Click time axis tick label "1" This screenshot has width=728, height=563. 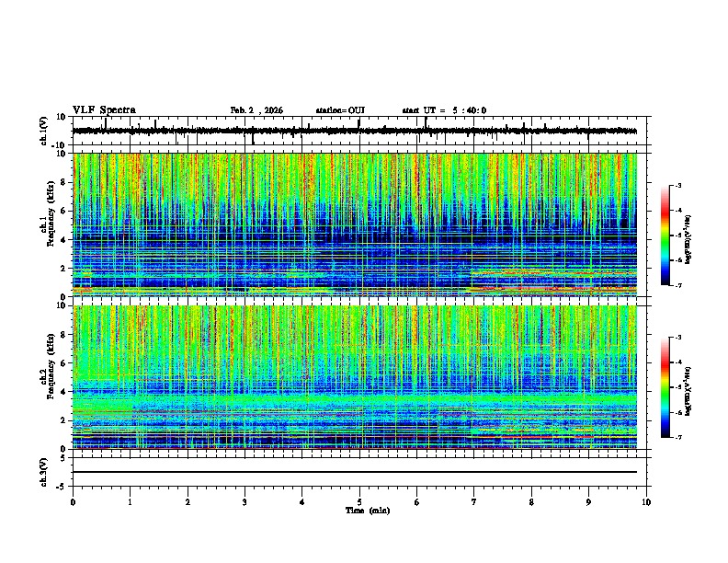click(130, 502)
